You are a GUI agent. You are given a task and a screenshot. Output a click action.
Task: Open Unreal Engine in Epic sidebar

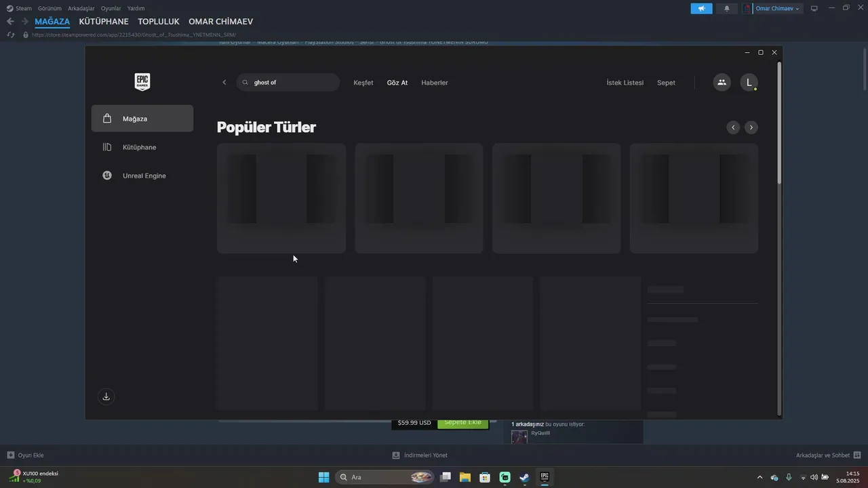point(142,176)
